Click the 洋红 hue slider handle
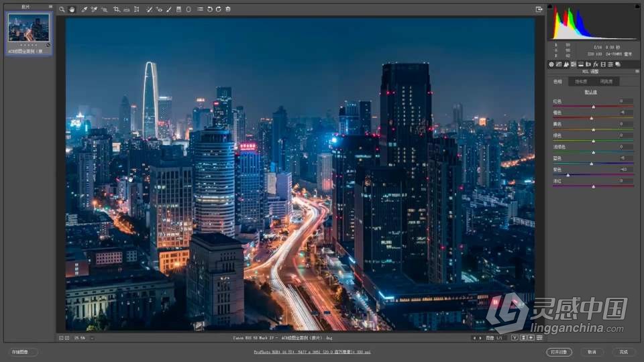The width and height of the screenshot is (644, 362). (x=594, y=187)
